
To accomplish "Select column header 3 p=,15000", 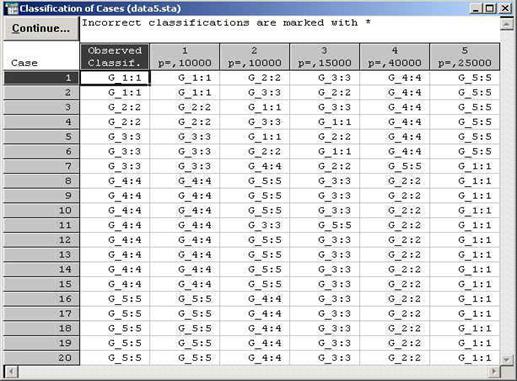I will pyautogui.click(x=325, y=57).
